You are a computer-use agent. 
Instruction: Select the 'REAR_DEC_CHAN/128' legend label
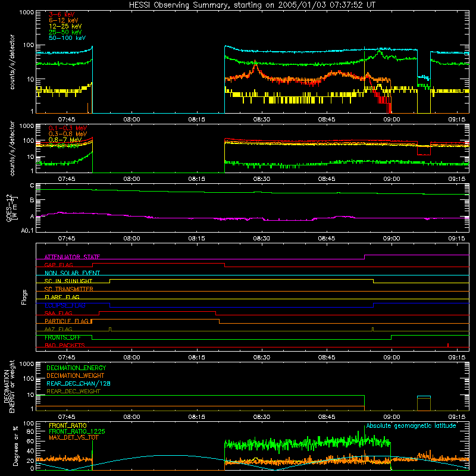(79, 383)
